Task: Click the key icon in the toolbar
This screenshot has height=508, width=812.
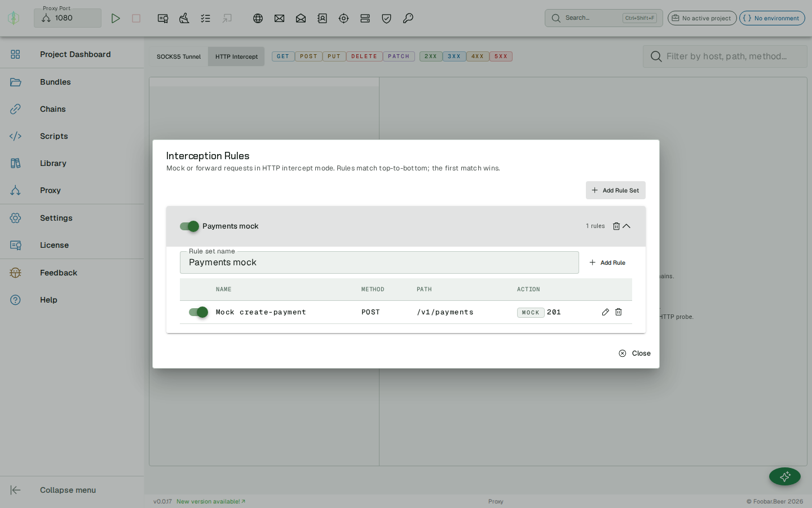Action: (x=408, y=18)
